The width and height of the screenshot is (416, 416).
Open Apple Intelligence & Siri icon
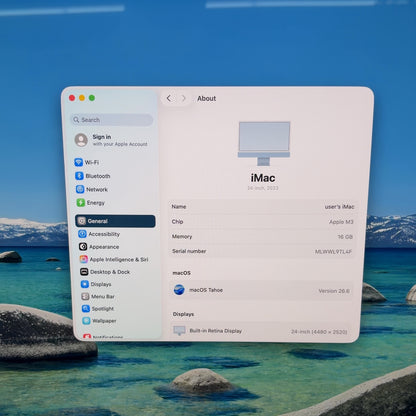click(x=84, y=259)
